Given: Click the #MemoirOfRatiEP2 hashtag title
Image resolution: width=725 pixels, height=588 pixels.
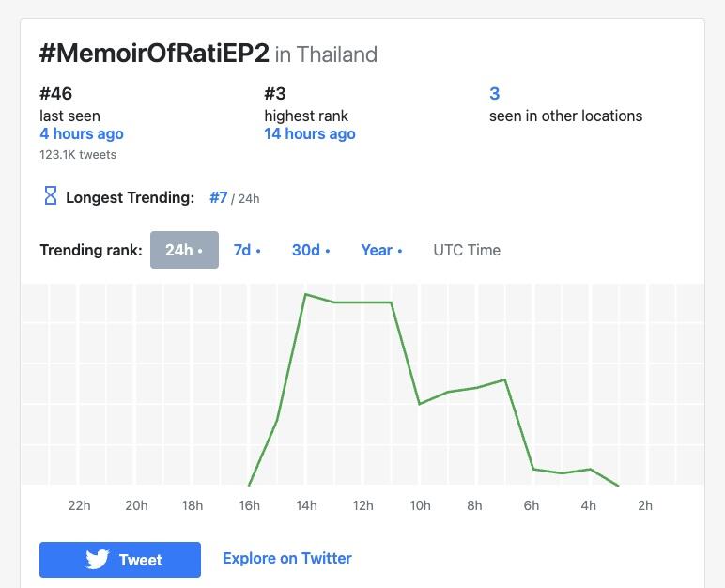Looking at the screenshot, I should 154,54.
